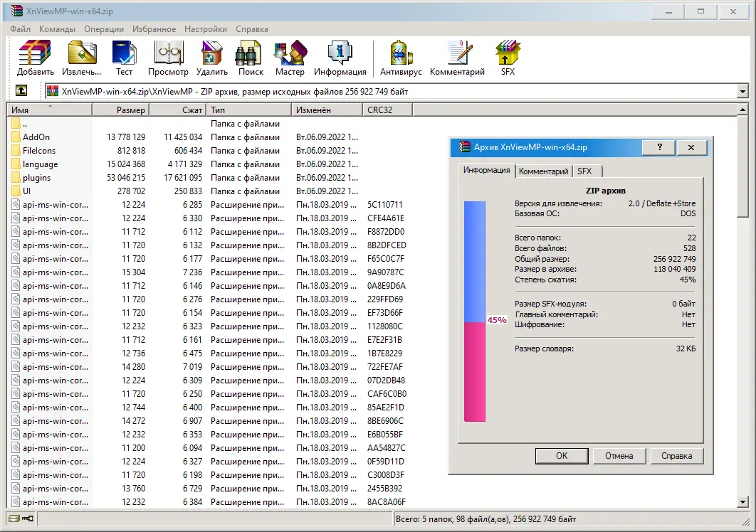Click the 118 040 409 archive size value
Image resolution: width=756 pixels, height=532 pixels.
pos(675,269)
